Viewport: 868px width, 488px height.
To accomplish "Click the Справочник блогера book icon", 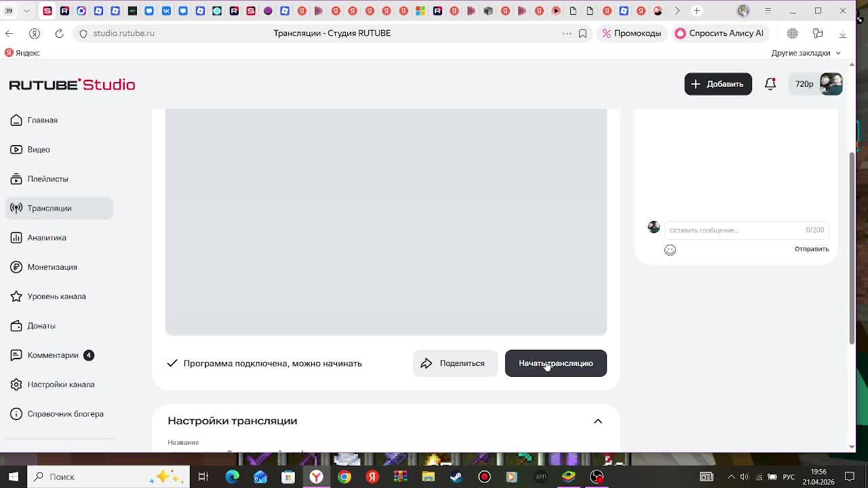I will 16,414.
